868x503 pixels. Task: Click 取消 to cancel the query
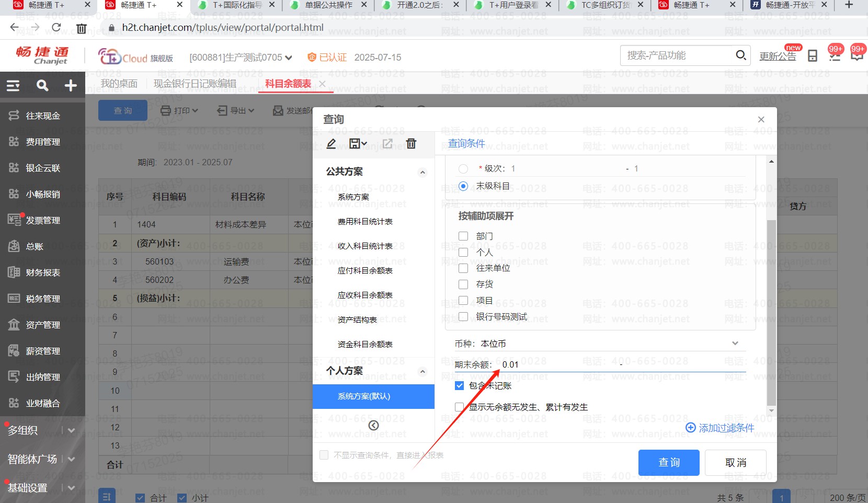[736, 463]
